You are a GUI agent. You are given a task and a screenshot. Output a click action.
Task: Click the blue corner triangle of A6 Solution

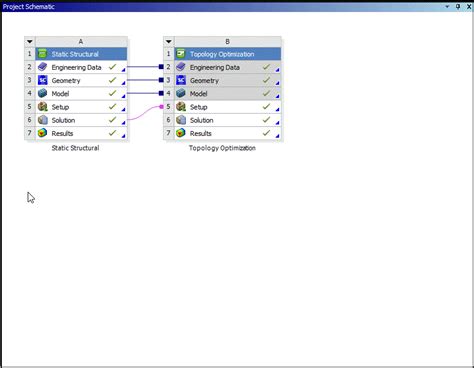tap(124, 123)
